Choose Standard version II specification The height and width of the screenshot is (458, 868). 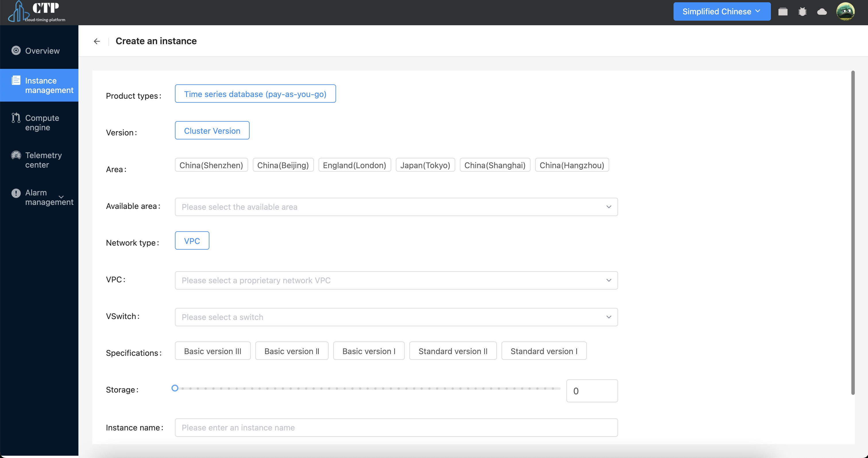[453, 351]
